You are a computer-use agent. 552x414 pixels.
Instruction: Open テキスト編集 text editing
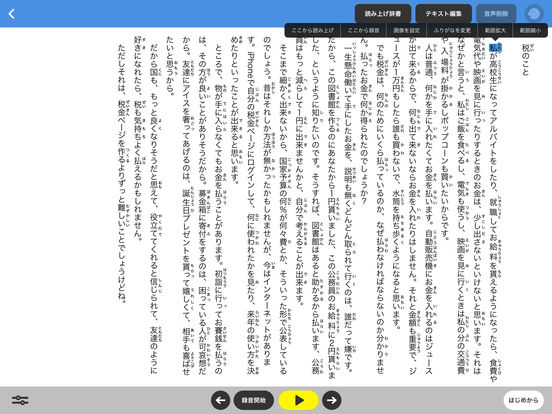(x=444, y=14)
